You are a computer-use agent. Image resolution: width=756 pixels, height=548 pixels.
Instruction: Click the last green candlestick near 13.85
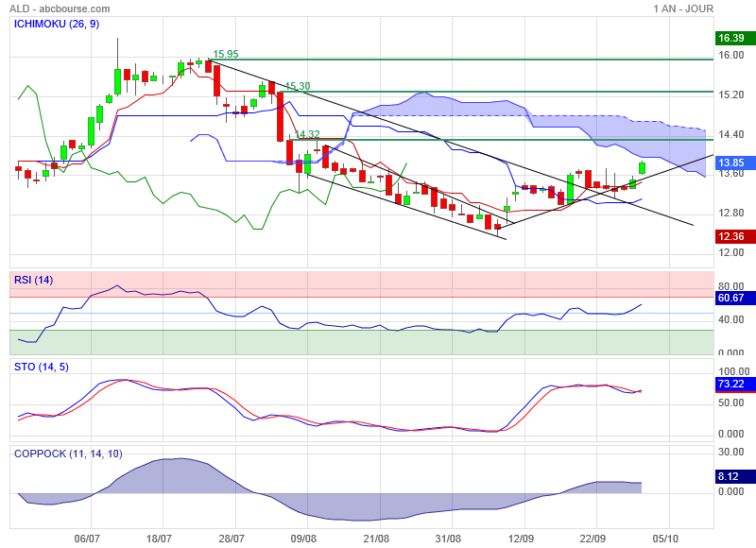coord(643,168)
